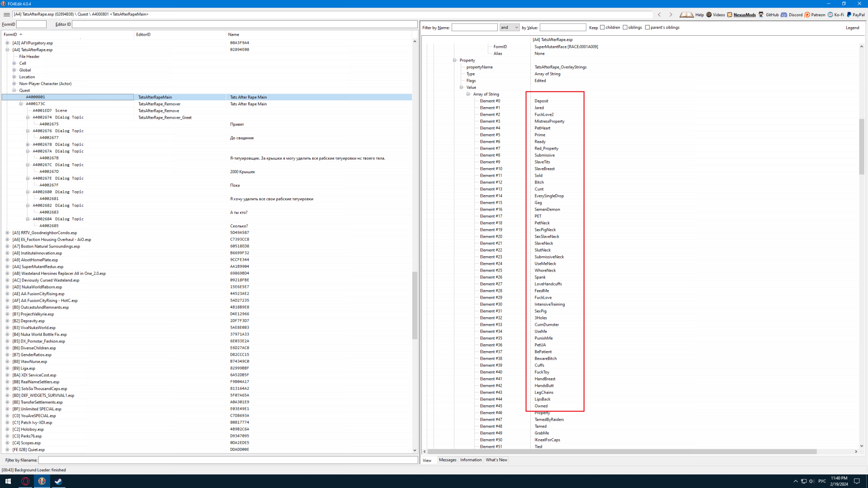
Task: Open the NexusMods link
Action: (x=744, y=14)
